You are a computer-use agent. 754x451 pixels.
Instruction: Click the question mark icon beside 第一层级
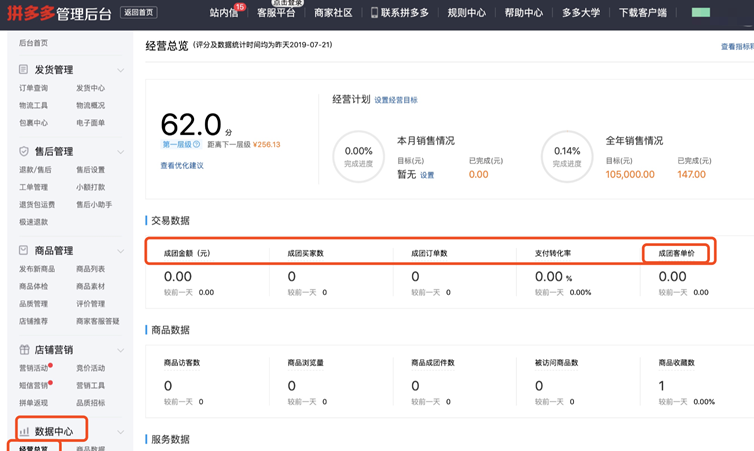pos(196,144)
